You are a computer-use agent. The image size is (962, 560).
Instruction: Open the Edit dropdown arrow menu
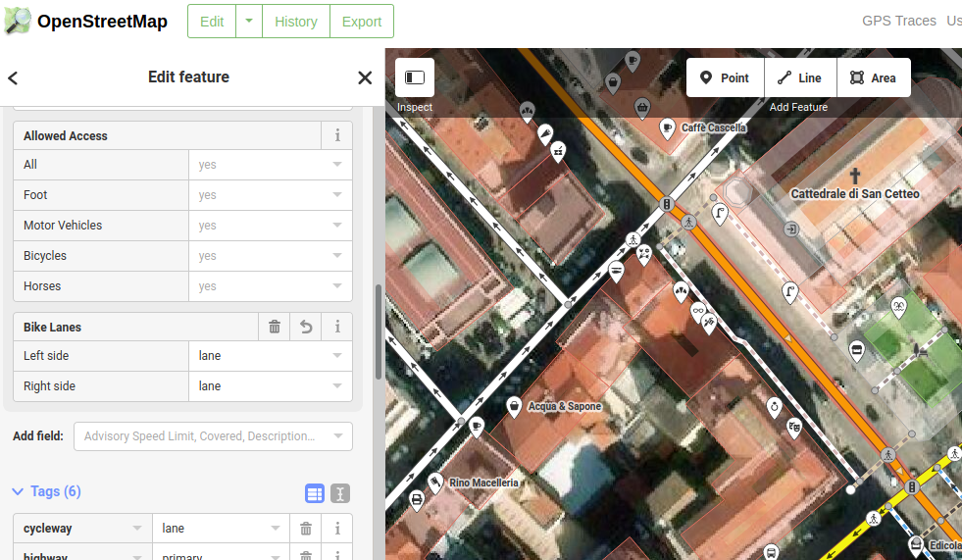(249, 22)
